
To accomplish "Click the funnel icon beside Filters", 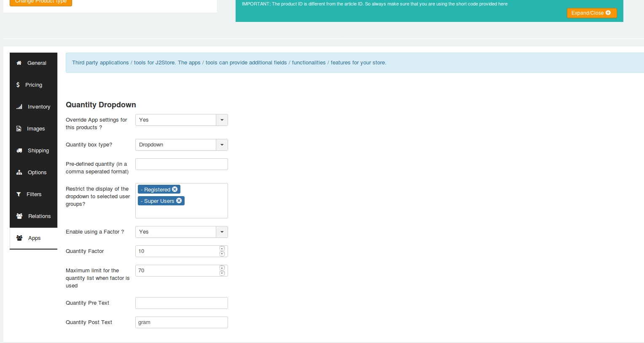I will (x=19, y=194).
